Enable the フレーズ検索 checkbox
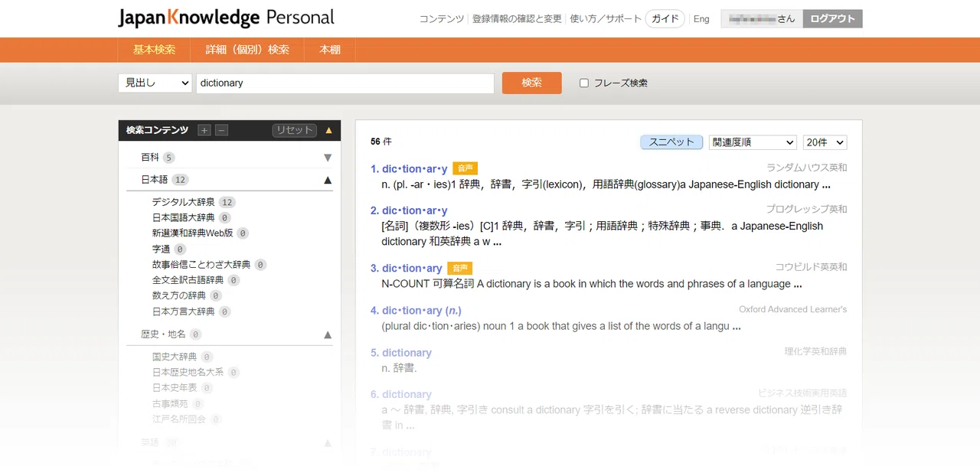Screen dimensions: 980x476 click(584, 83)
